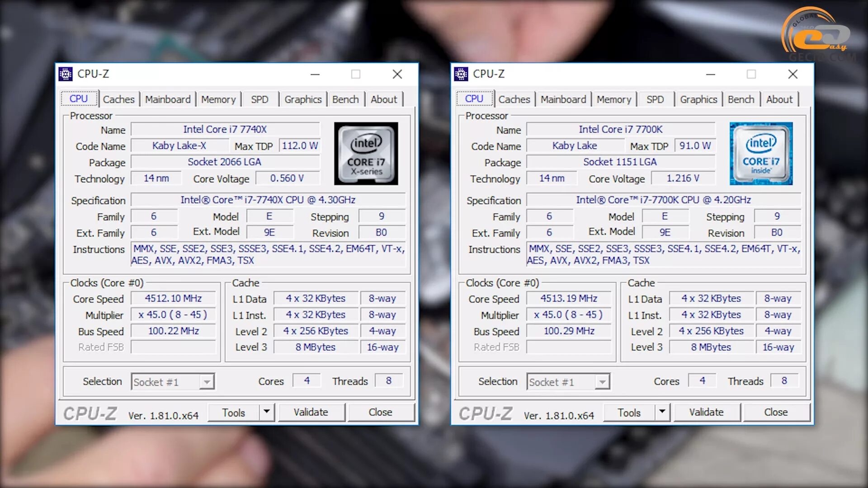The width and height of the screenshot is (868, 488).
Task: Open Tools dropdown arrow in right window
Action: pyautogui.click(x=662, y=412)
